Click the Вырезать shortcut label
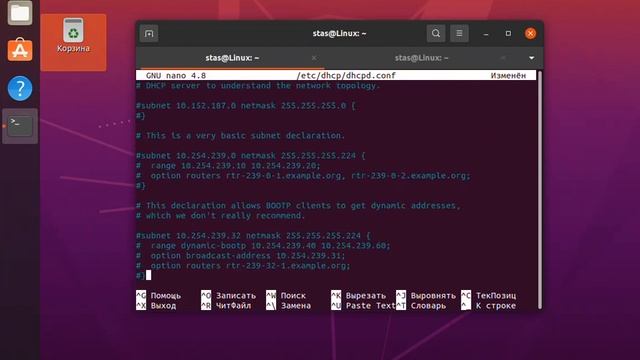640x360 pixels. [x=366, y=296]
